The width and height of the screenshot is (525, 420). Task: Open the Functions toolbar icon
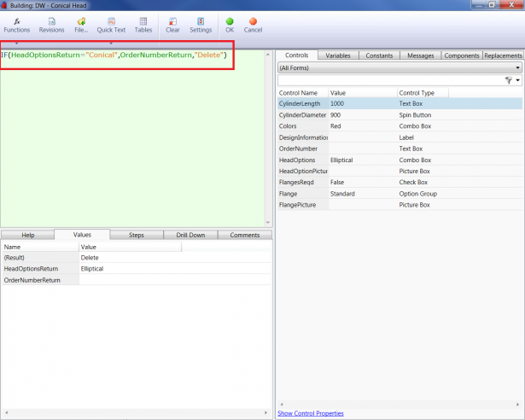click(x=17, y=25)
